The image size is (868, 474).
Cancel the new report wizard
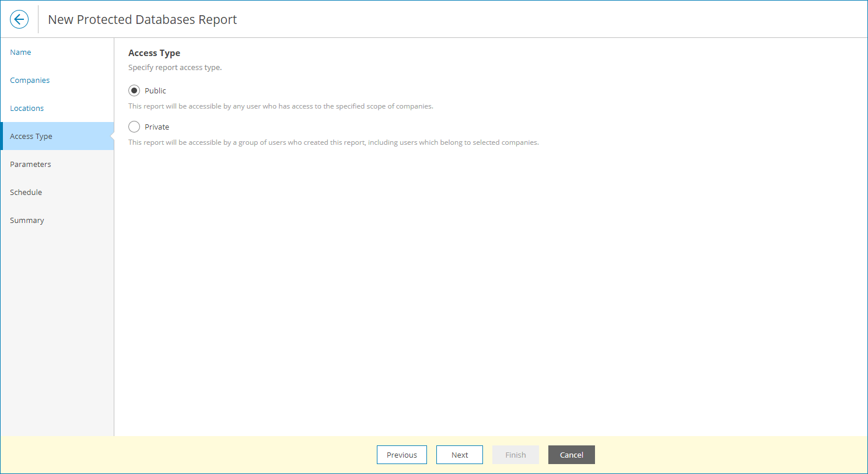point(571,455)
